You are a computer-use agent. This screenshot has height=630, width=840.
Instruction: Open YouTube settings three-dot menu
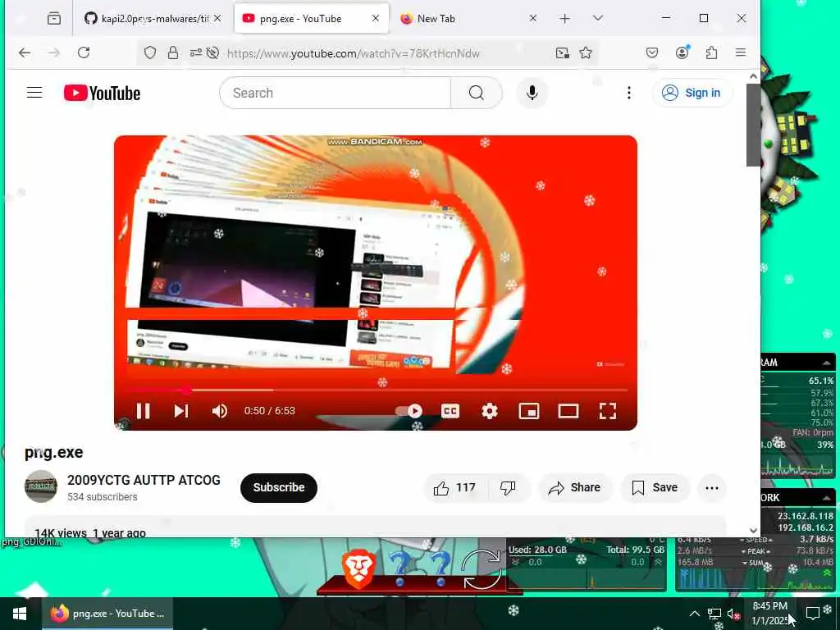[629, 93]
